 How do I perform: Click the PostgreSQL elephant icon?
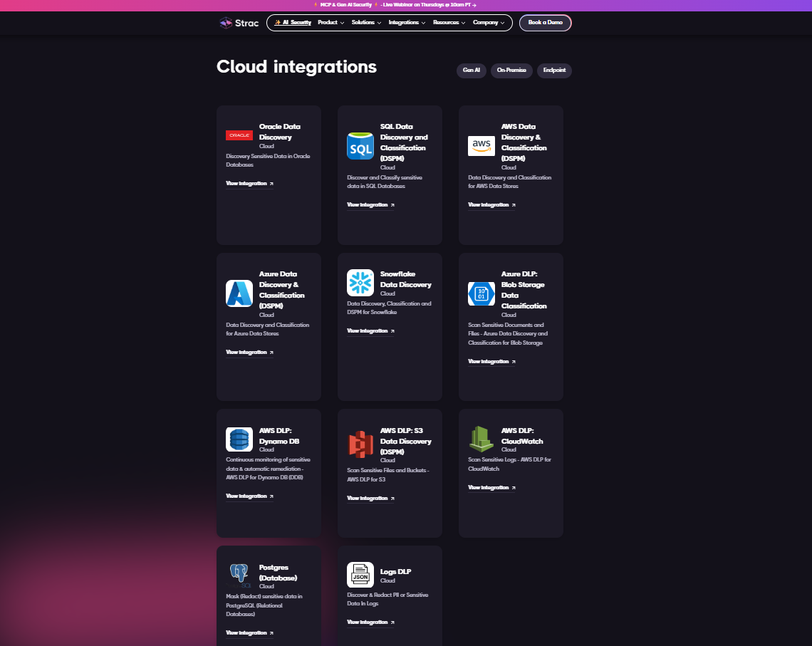(239, 575)
